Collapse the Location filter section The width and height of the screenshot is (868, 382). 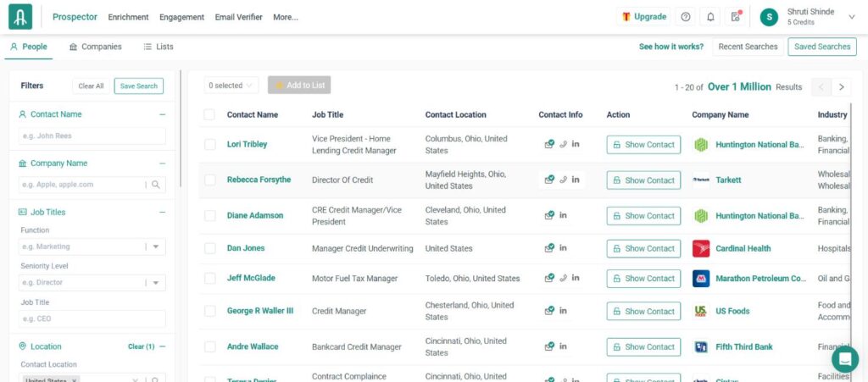click(162, 346)
